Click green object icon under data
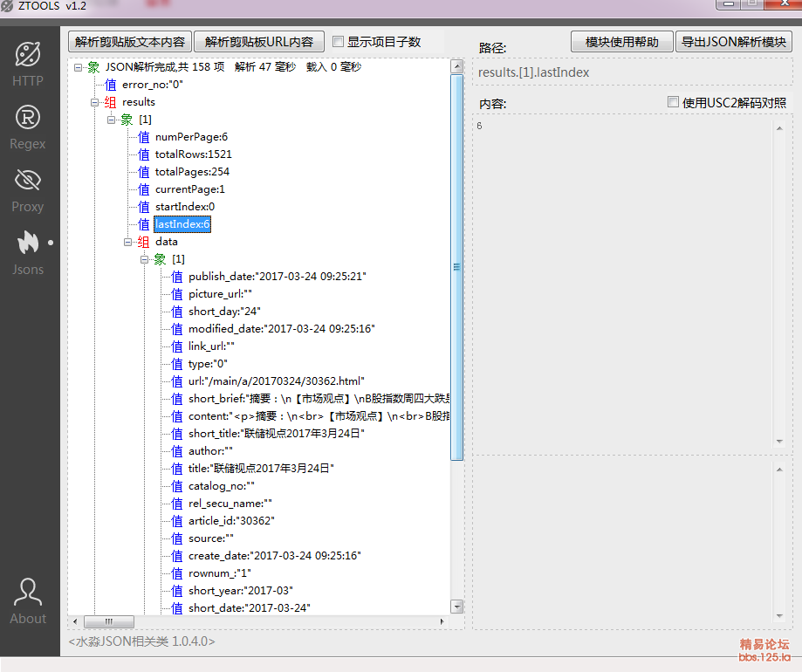Image resolution: width=802 pixels, height=672 pixels. click(160, 259)
